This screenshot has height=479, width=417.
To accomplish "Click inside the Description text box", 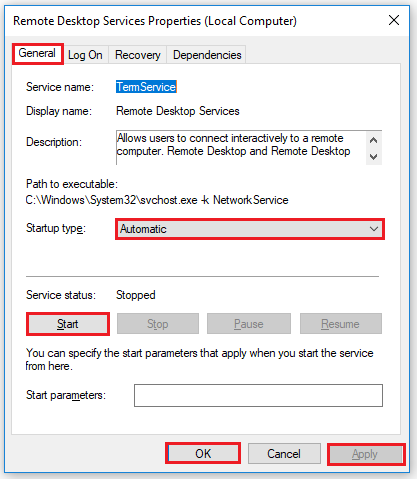I will (241, 147).
